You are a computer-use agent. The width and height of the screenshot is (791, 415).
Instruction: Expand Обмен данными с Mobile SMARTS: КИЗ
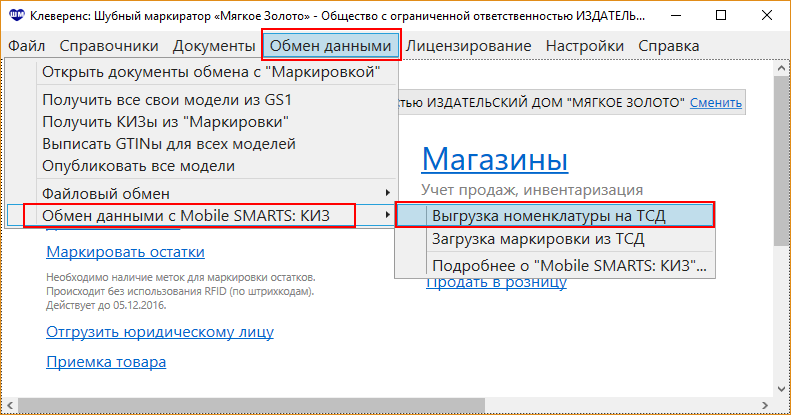tap(202, 216)
